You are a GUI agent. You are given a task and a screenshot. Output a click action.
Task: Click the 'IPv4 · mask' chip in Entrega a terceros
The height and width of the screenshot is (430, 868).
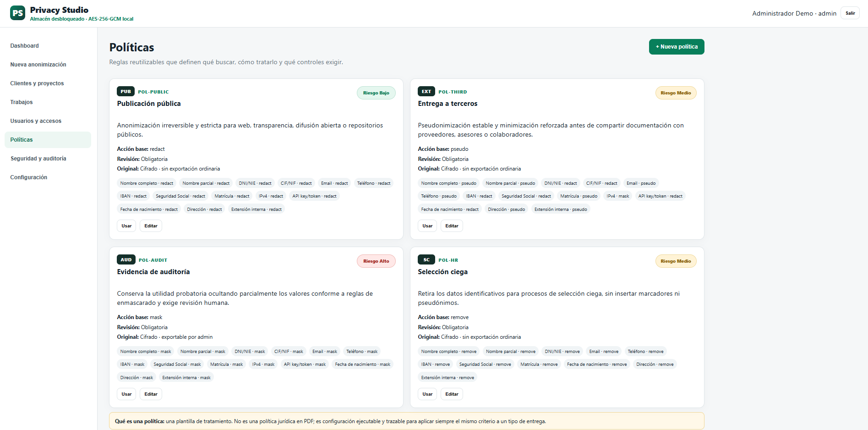pos(617,196)
